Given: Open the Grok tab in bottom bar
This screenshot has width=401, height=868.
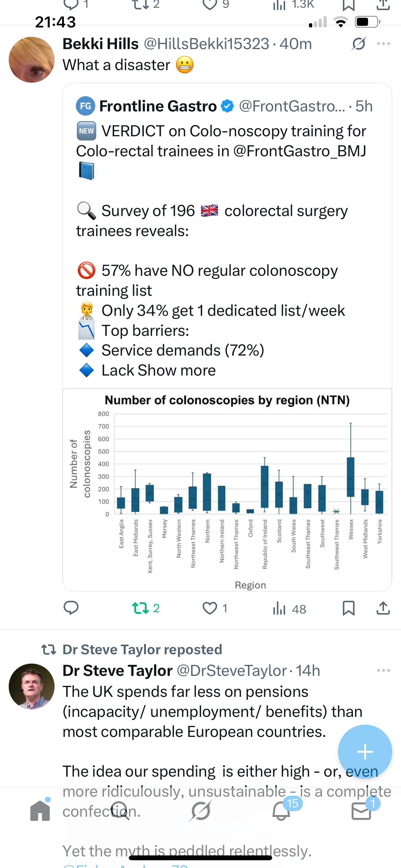Looking at the screenshot, I should coord(200,811).
